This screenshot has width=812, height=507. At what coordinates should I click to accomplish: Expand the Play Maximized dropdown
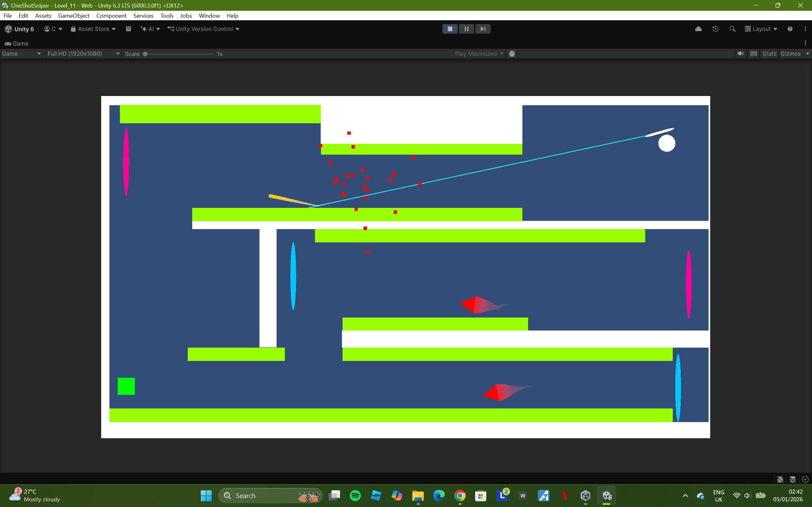(x=479, y=54)
